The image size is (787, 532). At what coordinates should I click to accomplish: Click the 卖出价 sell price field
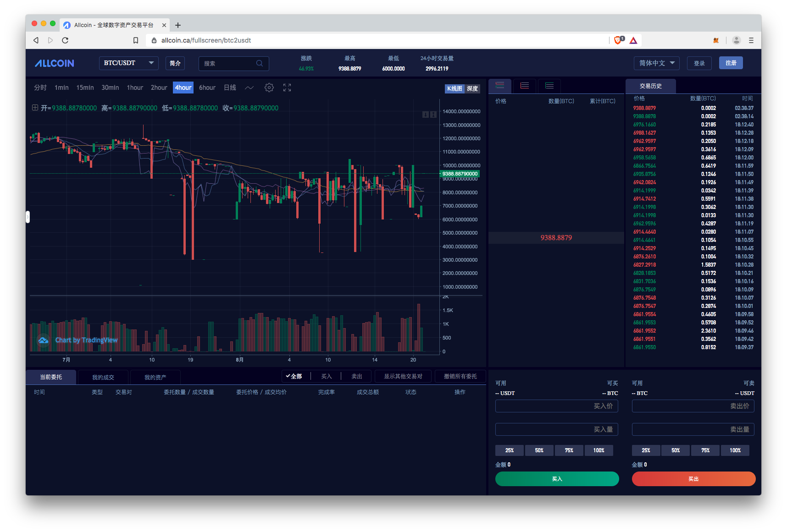693,406
